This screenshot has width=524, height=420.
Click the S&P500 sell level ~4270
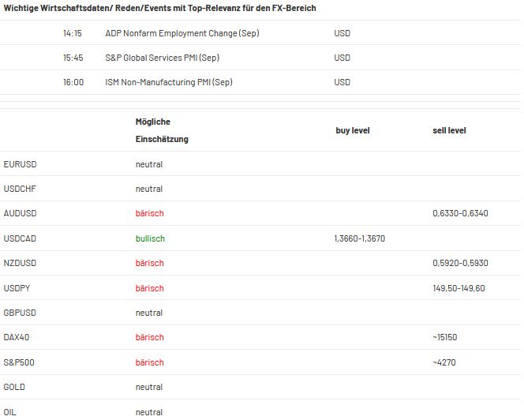[x=444, y=362]
